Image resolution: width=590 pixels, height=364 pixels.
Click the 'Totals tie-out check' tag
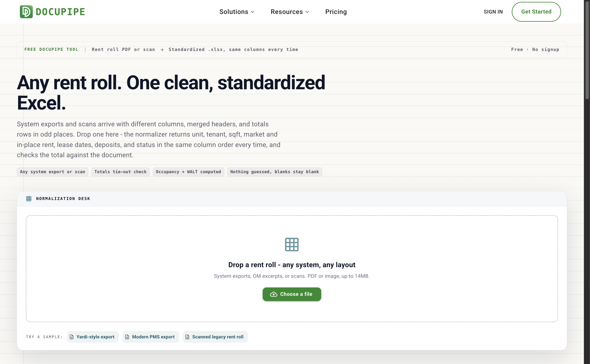click(120, 172)
